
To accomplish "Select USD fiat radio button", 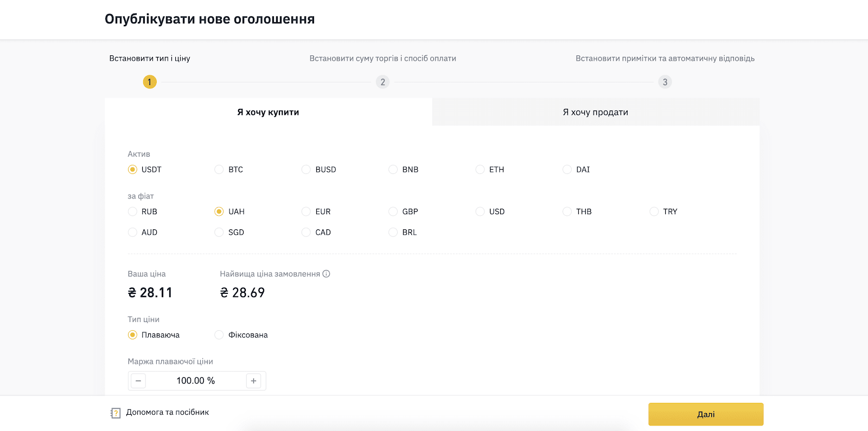I will click(x=480, y=211).
